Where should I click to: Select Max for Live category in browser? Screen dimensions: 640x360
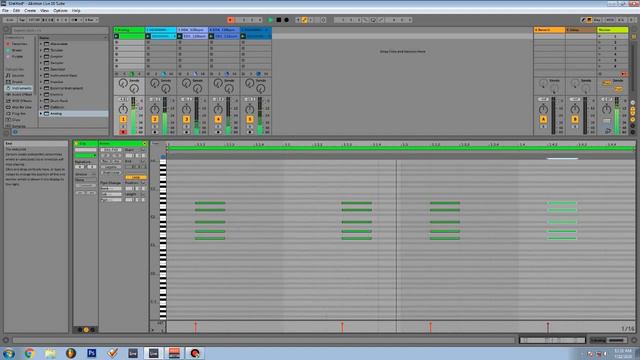click(20, 107)
